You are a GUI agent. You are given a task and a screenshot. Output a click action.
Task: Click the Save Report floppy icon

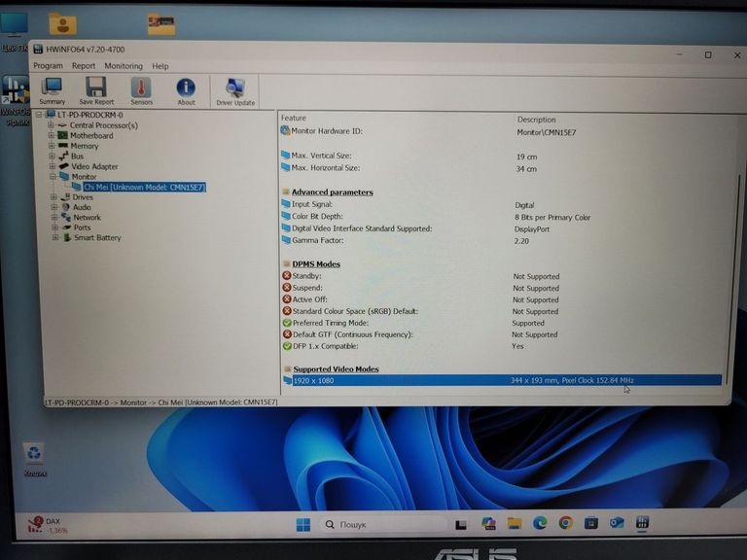(96, 91)
